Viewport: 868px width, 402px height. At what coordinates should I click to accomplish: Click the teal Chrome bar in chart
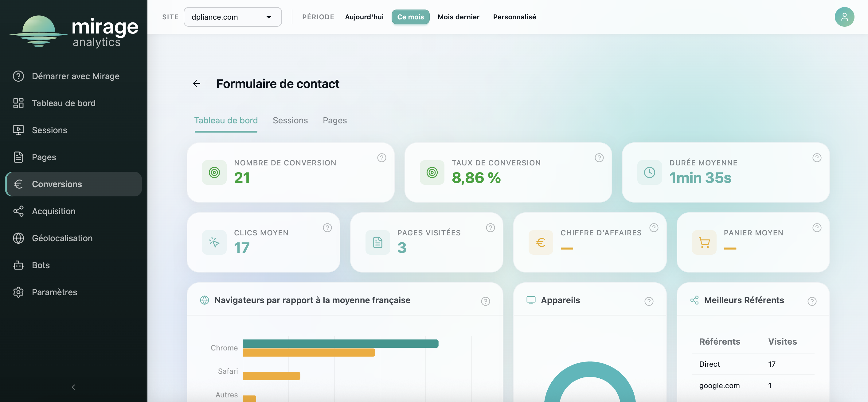click(340, 343)
